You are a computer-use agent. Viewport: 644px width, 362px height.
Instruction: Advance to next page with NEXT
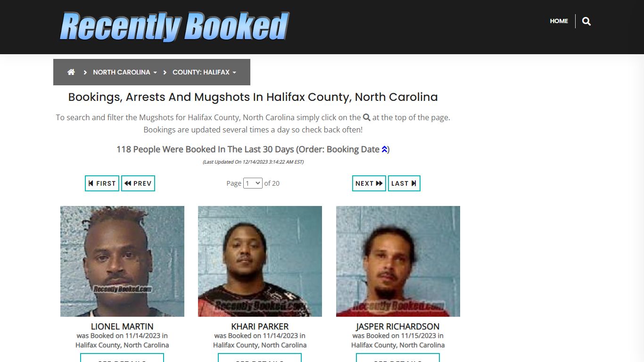[369, 183]
